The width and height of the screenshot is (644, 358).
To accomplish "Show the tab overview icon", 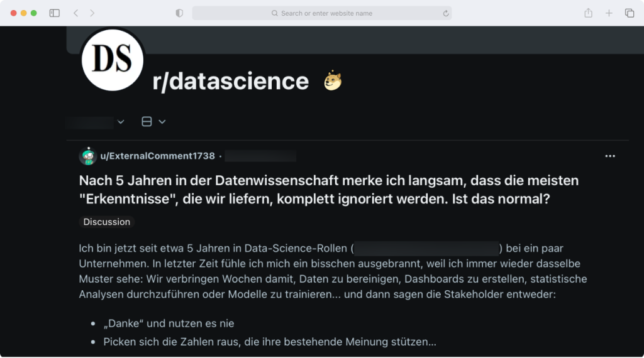I will [x=629, y=13].
